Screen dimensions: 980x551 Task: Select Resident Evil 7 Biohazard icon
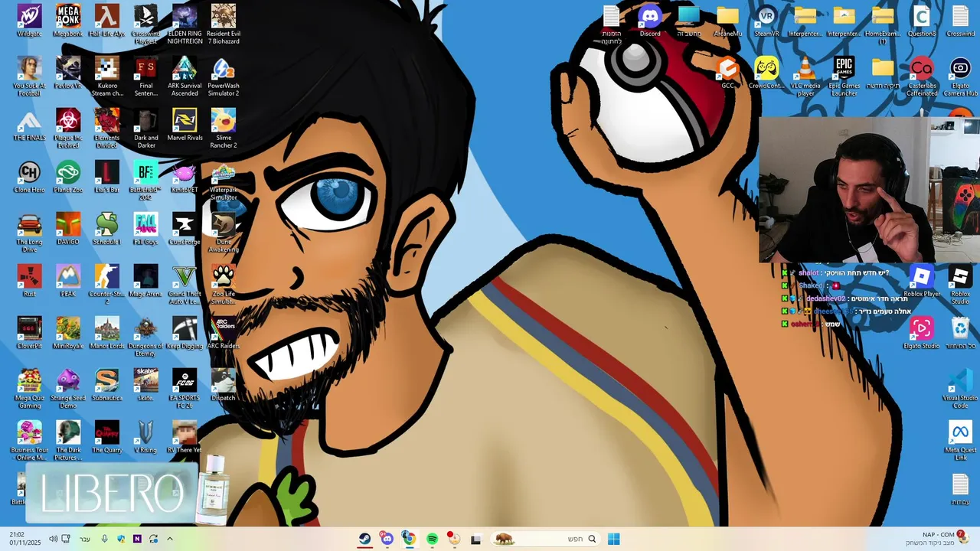coord(224,24)
